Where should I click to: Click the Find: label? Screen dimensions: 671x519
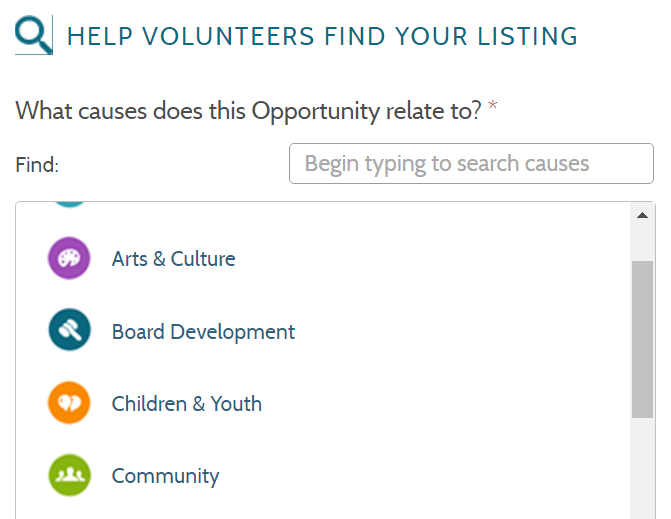click(37, 165)
